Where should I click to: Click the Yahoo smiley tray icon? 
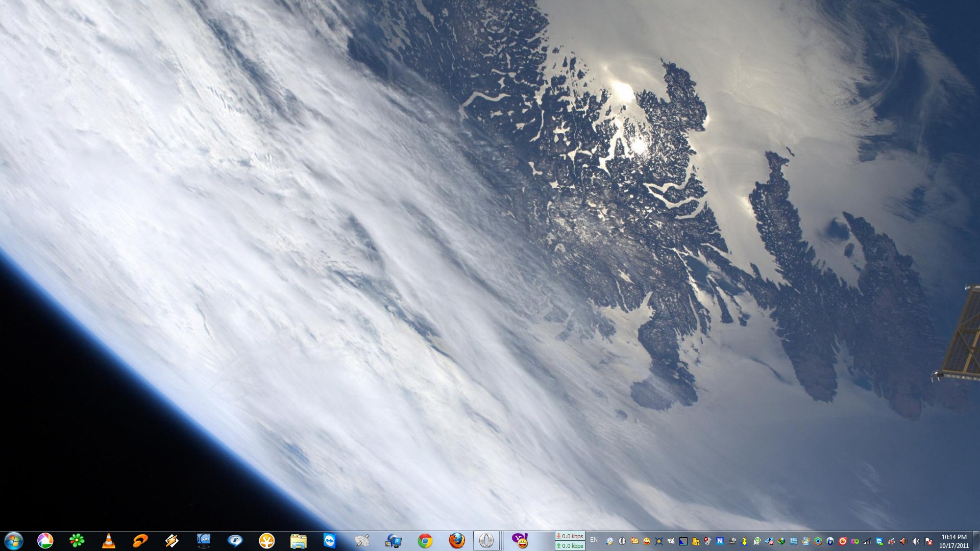tap(647, 541)
